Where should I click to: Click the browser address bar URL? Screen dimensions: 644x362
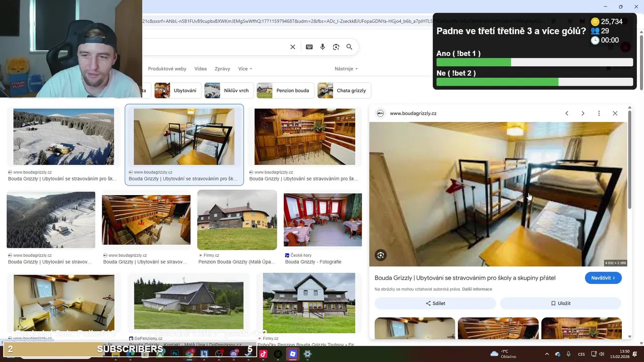(x=342, y=21)
